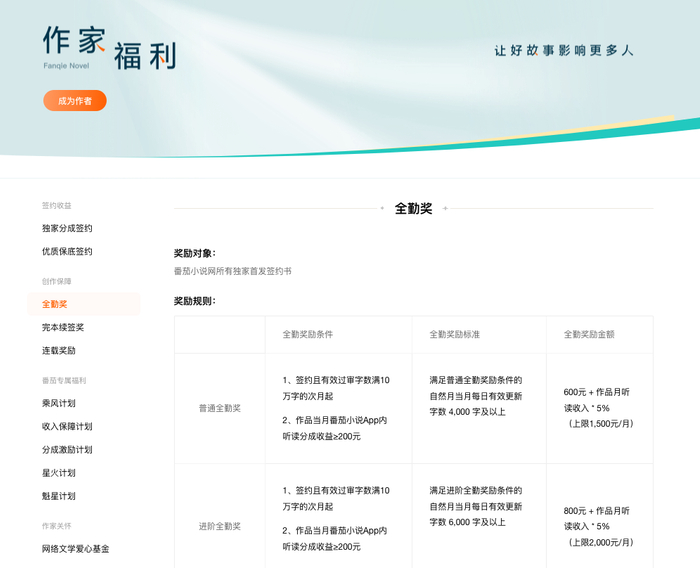The image size is (700, 568).
Task: Open 独家分成签约 in the sidebar
Action: click(x=67, y=228)
